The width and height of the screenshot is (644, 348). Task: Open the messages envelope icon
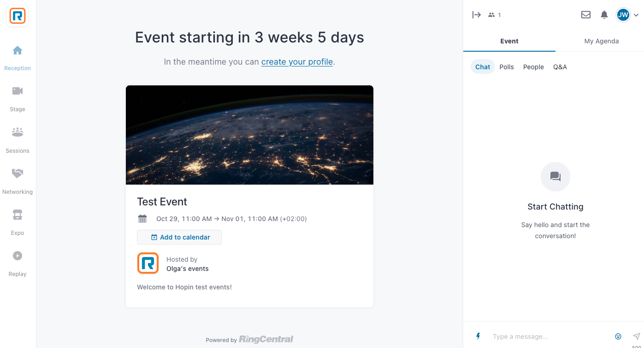point(586,15)
